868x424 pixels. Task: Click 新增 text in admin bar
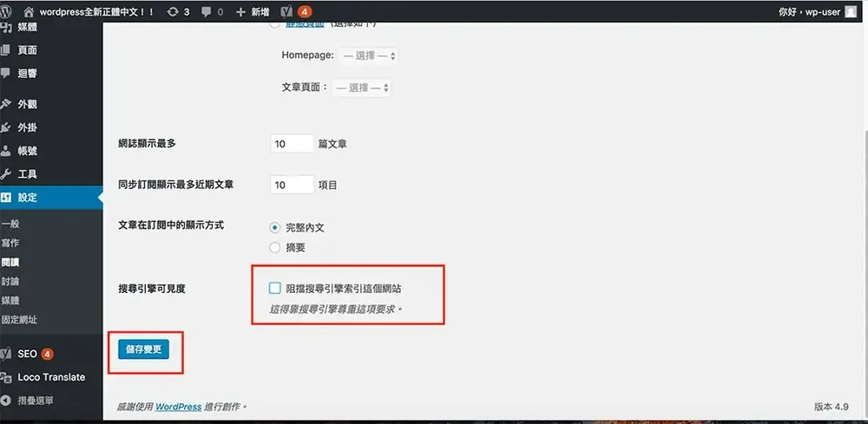pyautogui.click(x=260, y=11)
